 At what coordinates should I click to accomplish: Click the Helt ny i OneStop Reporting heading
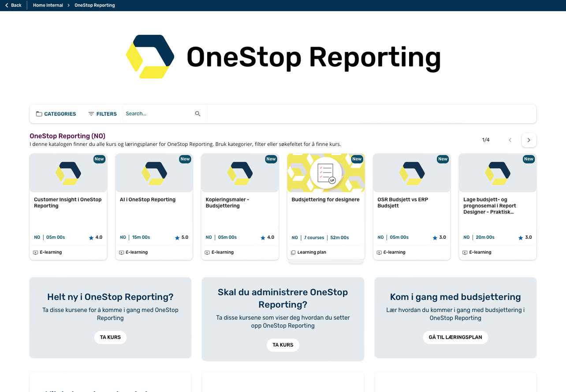(x=110, y=297)
